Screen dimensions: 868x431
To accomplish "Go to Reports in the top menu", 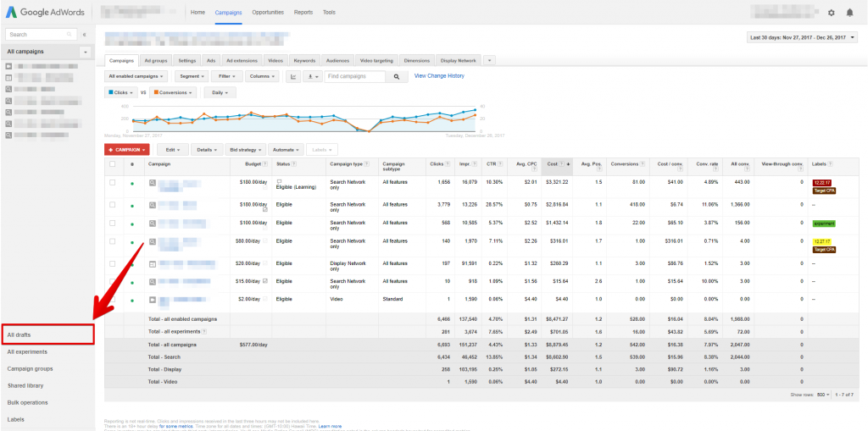I will pyautogui.click(x=303, y=12).
